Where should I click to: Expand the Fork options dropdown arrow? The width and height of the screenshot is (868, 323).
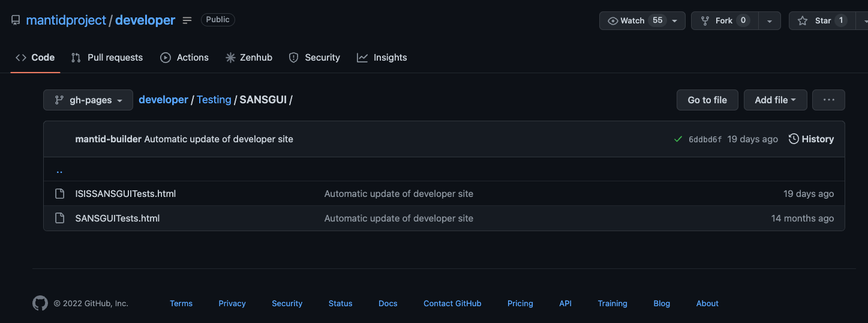coord(770,20)
